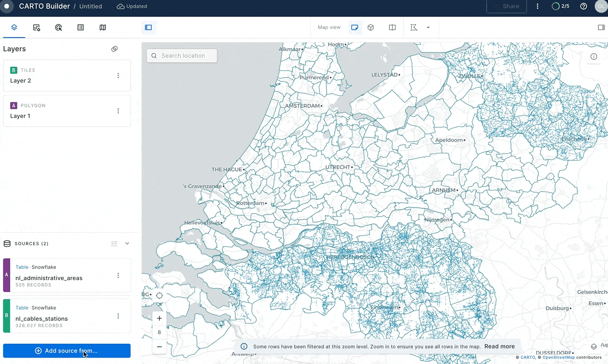Open the data table panel icon
Screen dimensions: 608x364
click(x=81, y=27)
